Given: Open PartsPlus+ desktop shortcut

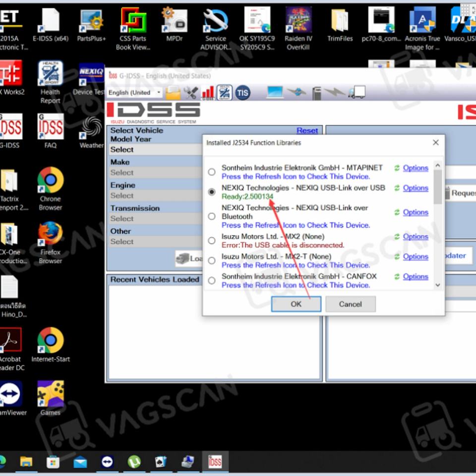Looking at the screenshot, I should 91,25.
